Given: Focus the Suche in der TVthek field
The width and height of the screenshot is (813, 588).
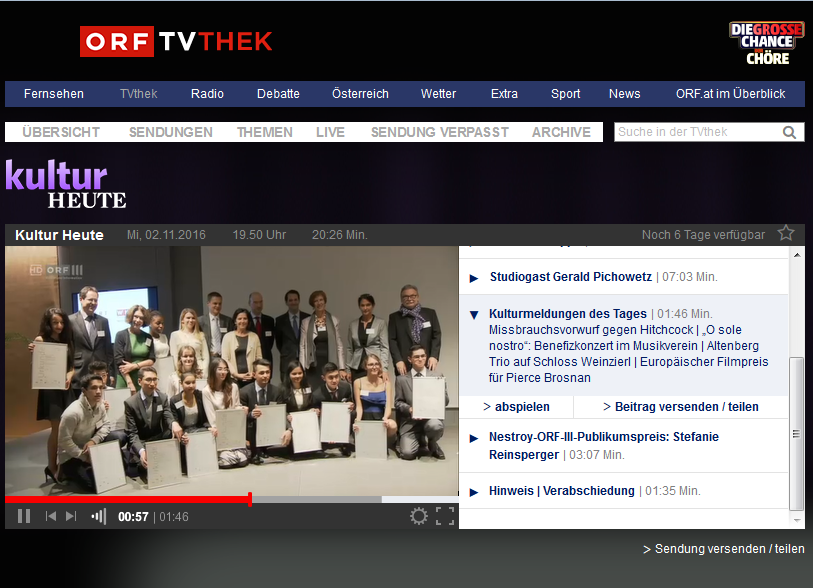Looking at the screenshot, I should coord(696,132).
